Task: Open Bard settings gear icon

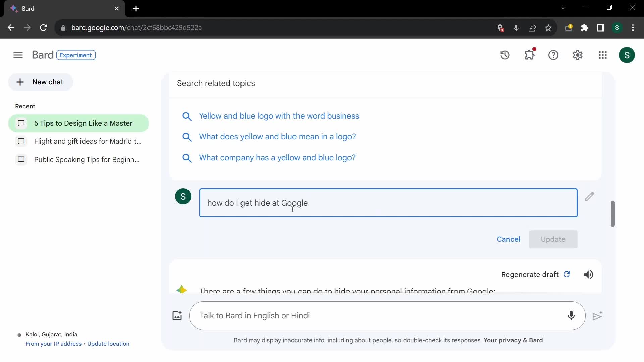Action: (x=577, y=55)
